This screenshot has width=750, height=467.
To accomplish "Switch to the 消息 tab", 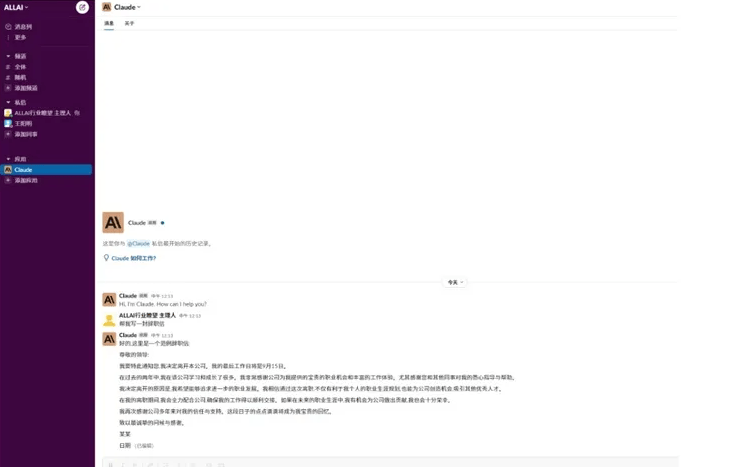I will 109,23.
